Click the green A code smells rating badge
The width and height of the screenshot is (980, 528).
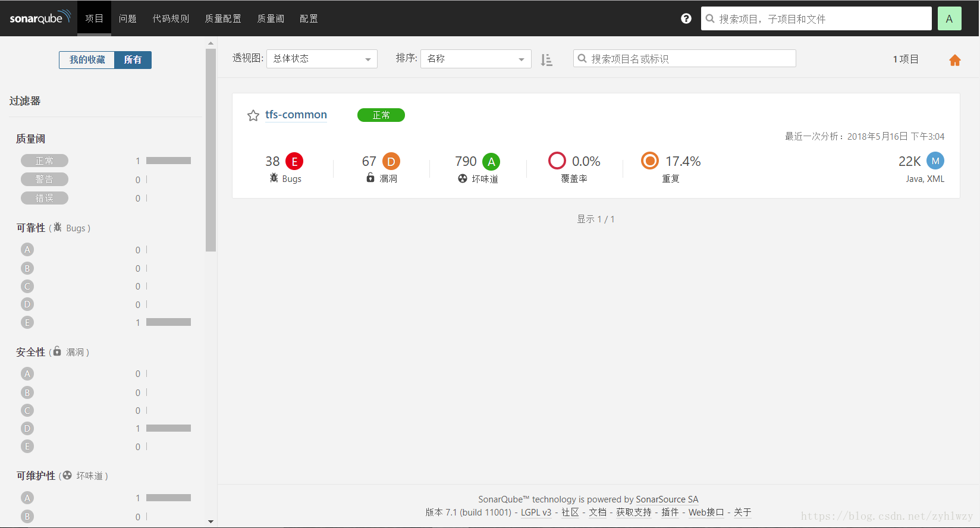coord(491,161)
